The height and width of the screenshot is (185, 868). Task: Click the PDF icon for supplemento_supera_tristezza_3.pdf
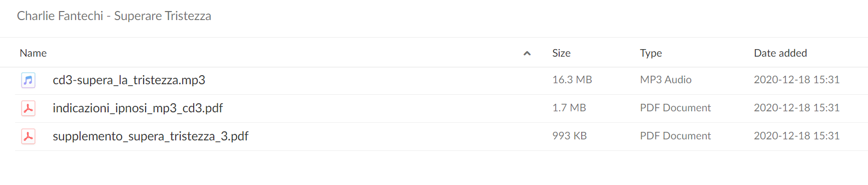[x=28, y=136]
